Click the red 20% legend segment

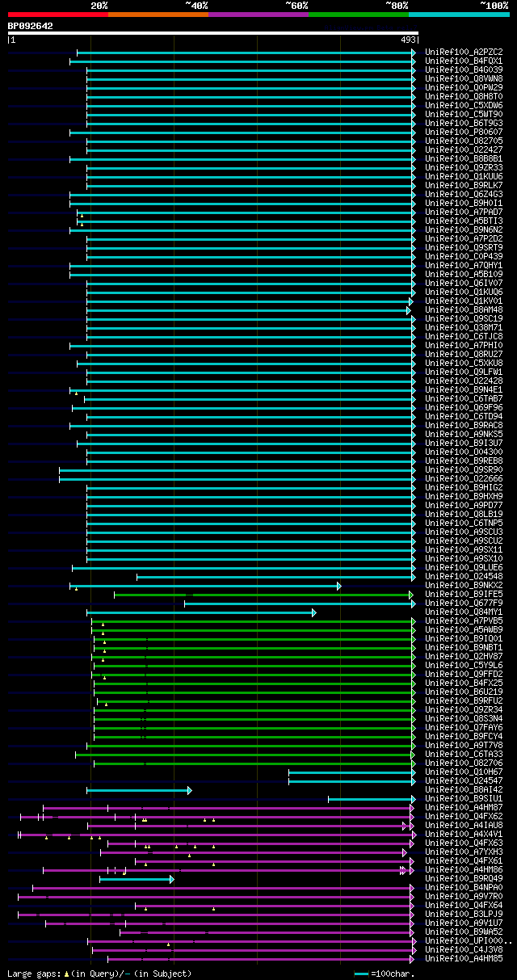(x=58, y=15)
